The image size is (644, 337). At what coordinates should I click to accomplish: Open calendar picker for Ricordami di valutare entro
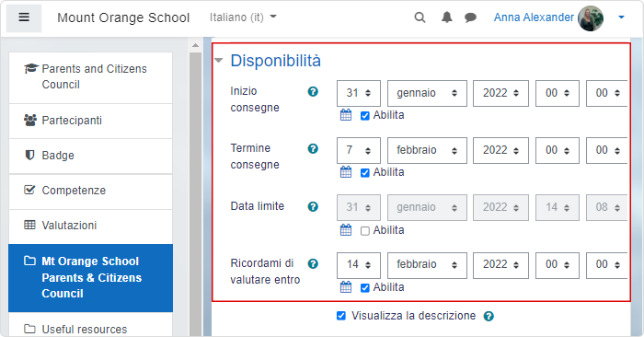click(346, 287)
